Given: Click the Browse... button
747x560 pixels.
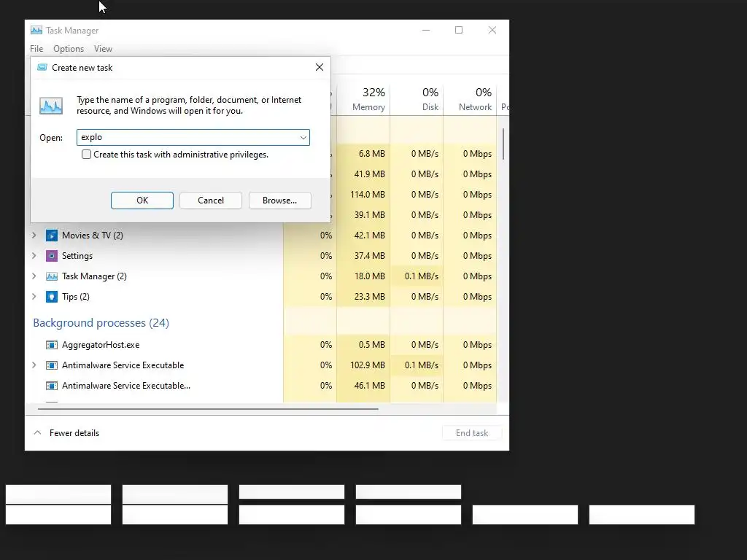Looking at the screenshot, I should pos(279,201).
